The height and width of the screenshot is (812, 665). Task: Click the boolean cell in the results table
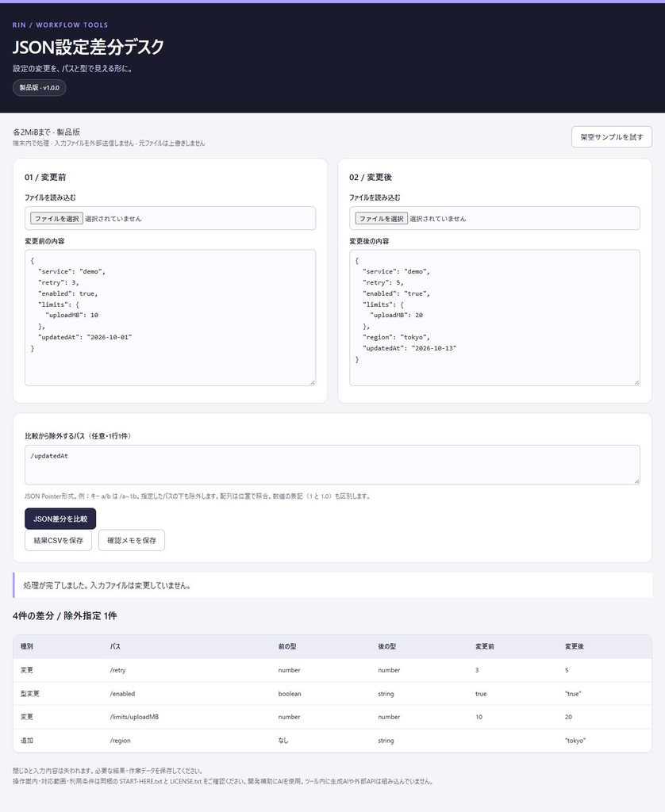point(290,693)
